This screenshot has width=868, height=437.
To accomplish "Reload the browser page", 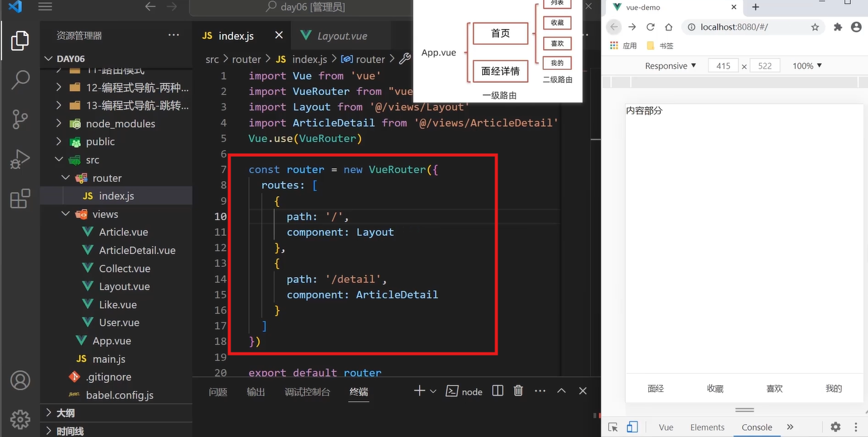I will tap(650, 27).
